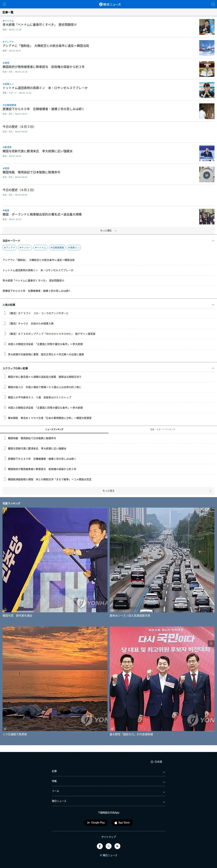
Task: Open news ranking item 韓国経済副首相ら帰国
Action: click(50, 479)
